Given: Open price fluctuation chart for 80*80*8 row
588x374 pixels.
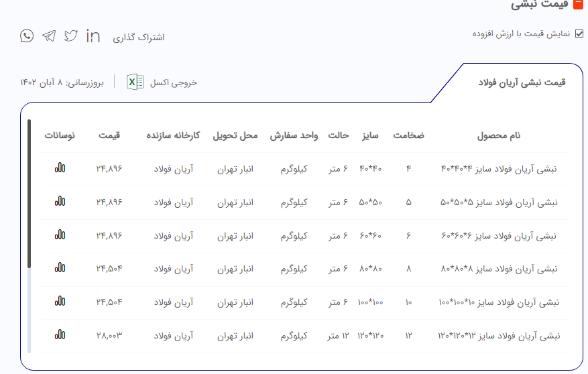Looking at the screenshot, I should 60,268.
